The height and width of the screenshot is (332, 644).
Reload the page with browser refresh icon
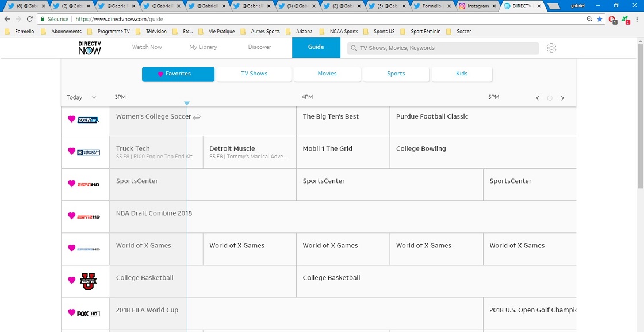click(x=29, y=19)
